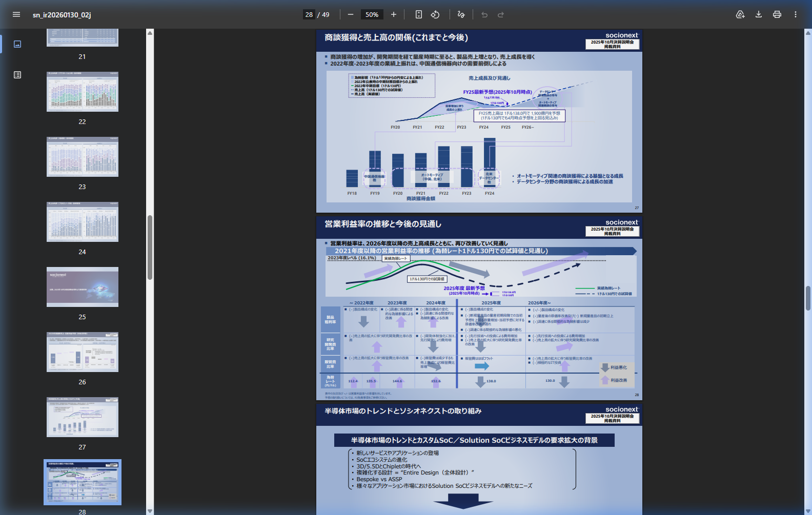Click the undo arrow icon

pyautogui.click(x=484, y=14)
